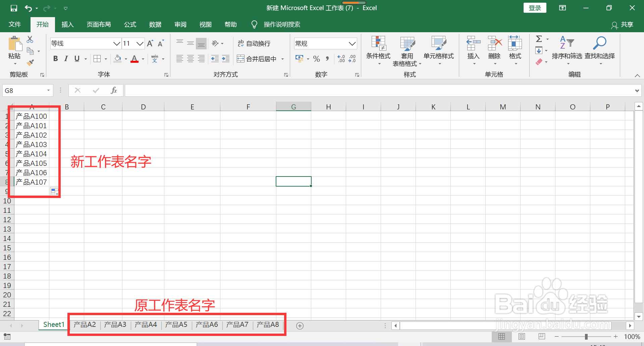Click Delete cells 删除 button
Image resolution: width=644 pixels, height=346 pixels.
tap(494, 50)
